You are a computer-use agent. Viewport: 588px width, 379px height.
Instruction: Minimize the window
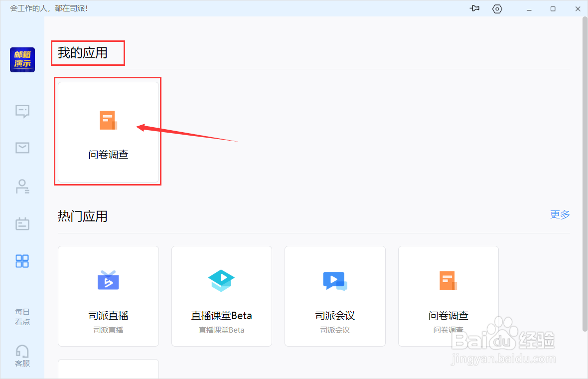(x=529, y=9)
